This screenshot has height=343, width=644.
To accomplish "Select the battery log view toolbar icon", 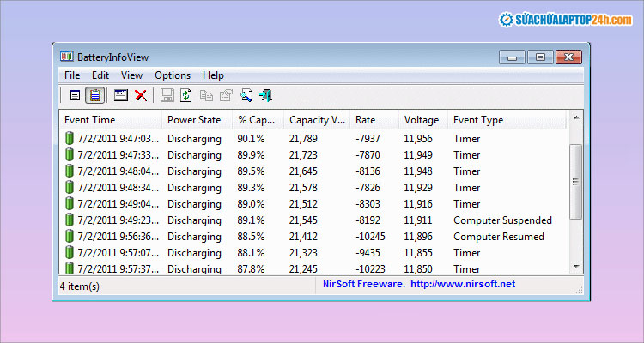I will pyautogui.click(x=94, y=95).
